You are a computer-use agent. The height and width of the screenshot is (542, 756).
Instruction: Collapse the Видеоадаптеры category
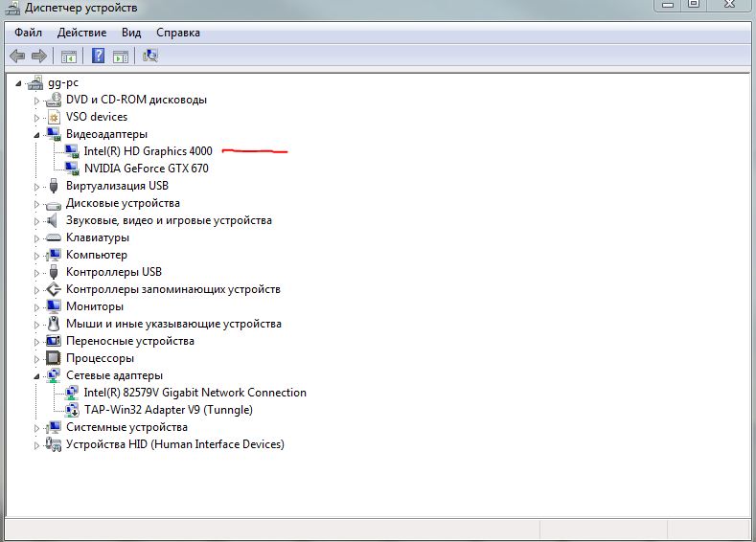click(x=37, y=135)
